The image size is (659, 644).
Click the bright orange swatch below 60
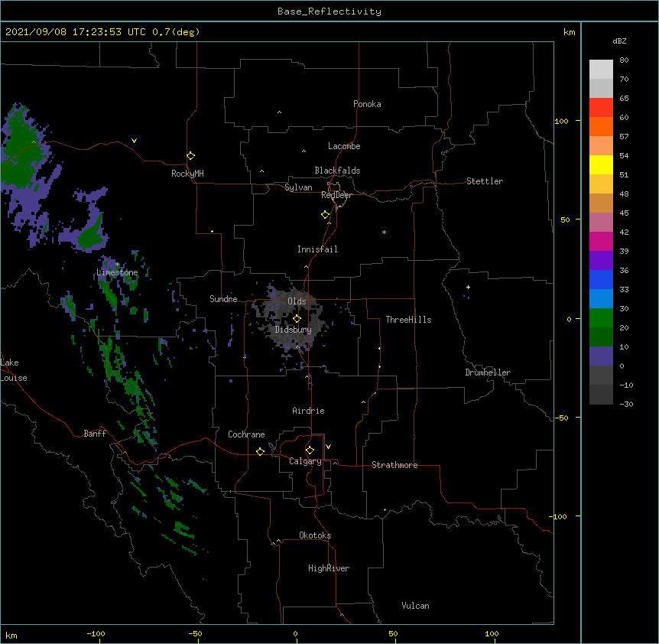coord(601,126)
